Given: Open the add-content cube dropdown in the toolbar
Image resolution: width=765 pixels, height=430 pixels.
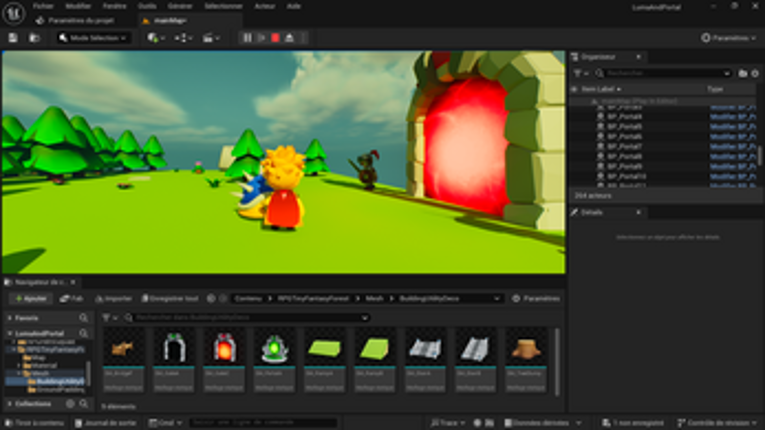Looking at the screenshot, I should click(156, 38).
